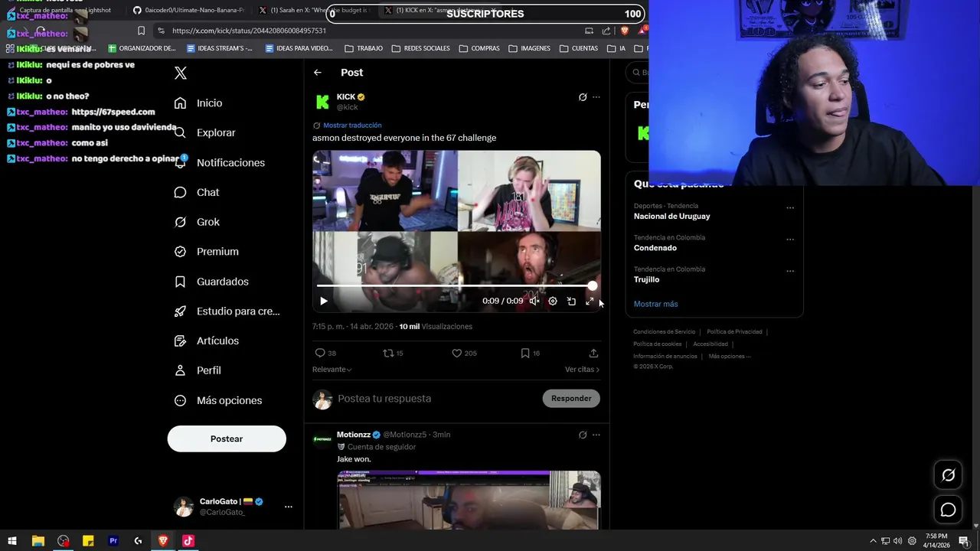The height and width of the screenshot is (551, 980).
Task: Unmute the video
Action: [534, 302]
